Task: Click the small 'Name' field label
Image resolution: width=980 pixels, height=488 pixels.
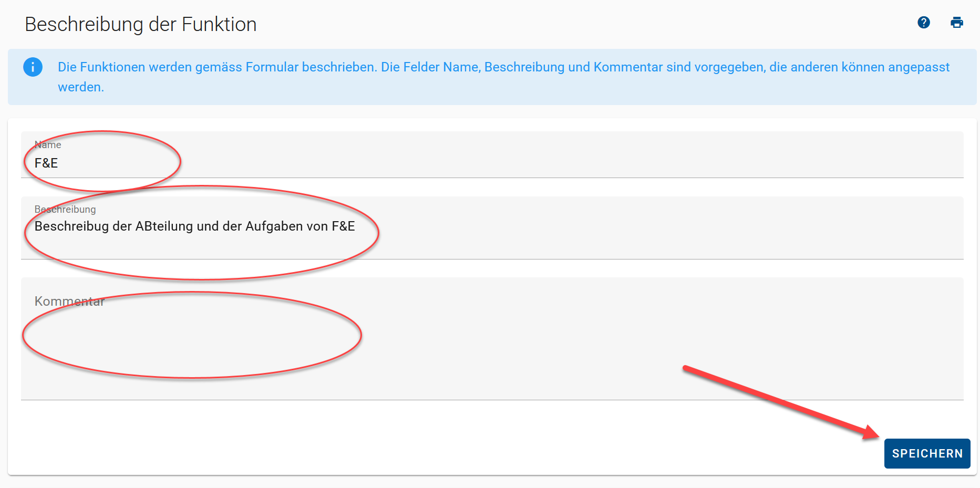Action: click(48, 145)
